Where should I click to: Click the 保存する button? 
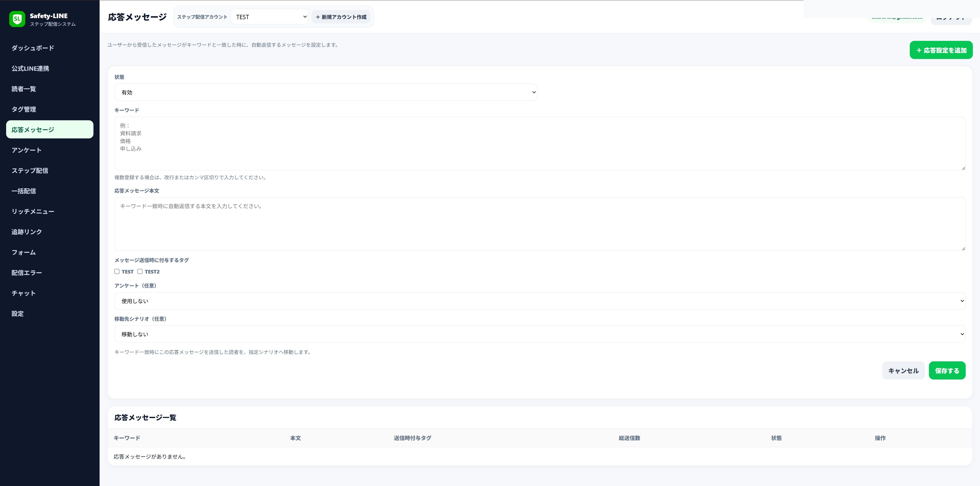(947, 370)
